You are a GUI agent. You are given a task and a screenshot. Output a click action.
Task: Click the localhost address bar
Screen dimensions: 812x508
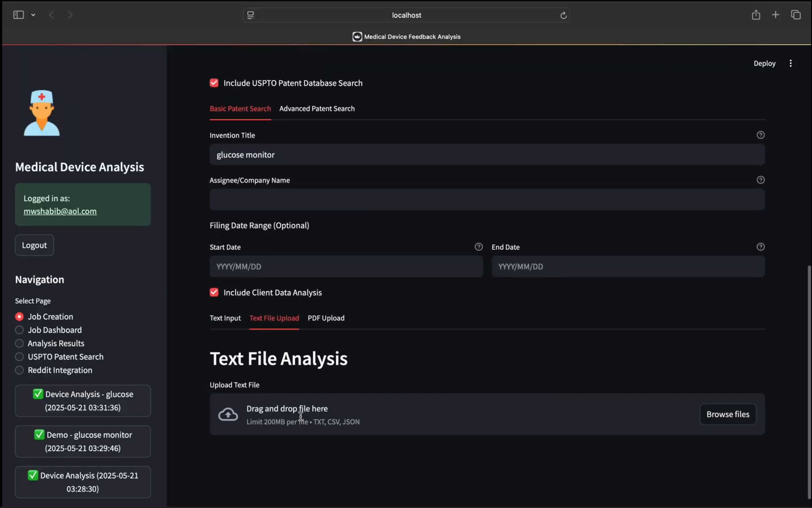tap(406, 15)
